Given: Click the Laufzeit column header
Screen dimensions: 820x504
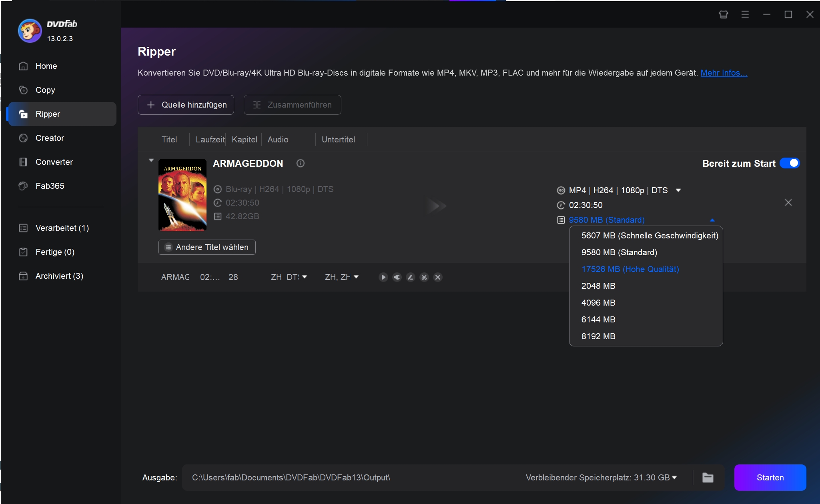Looking at the screenshot, I should point(210,140).
